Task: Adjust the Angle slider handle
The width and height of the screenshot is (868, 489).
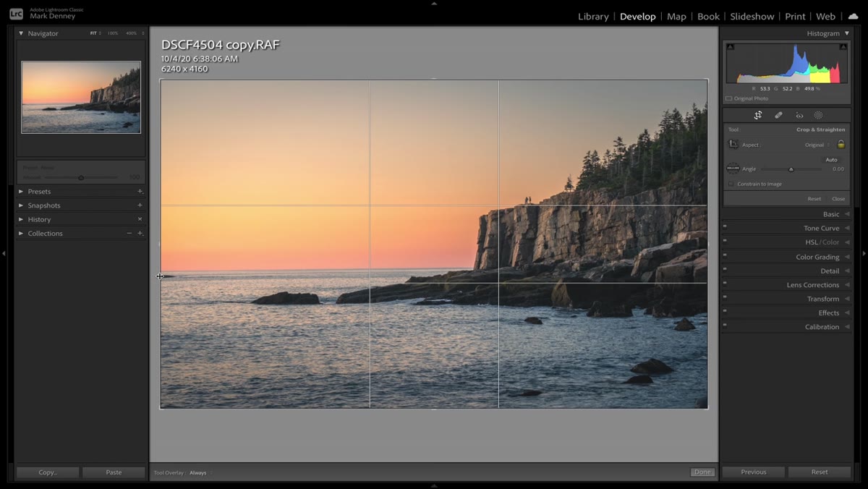Action: 791,169
